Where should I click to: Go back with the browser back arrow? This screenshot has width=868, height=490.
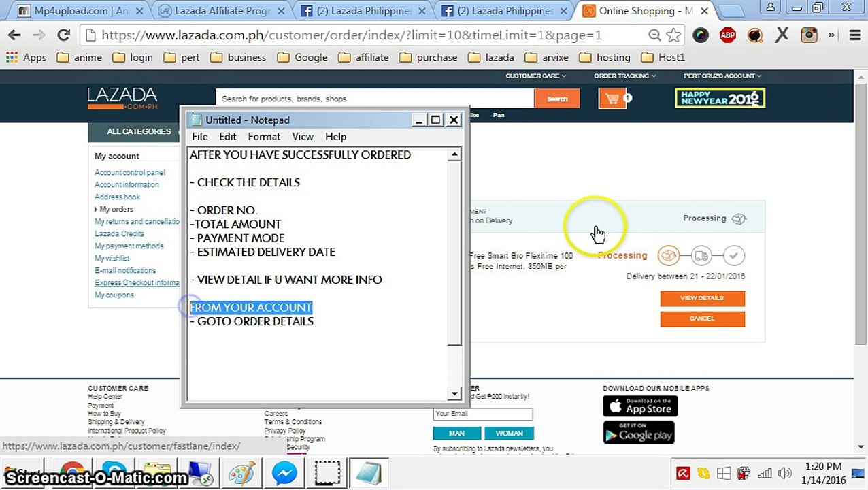tap(14, 35)
